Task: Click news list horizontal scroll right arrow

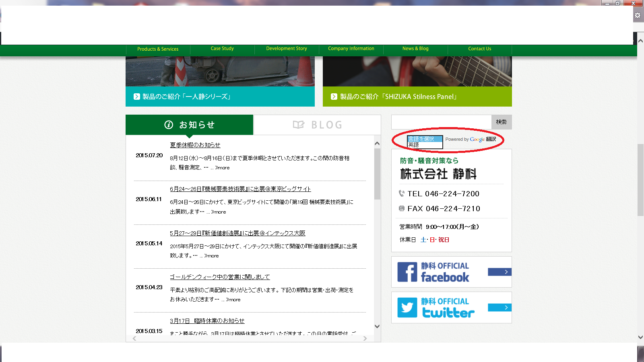Action: [x=365, y=339]
